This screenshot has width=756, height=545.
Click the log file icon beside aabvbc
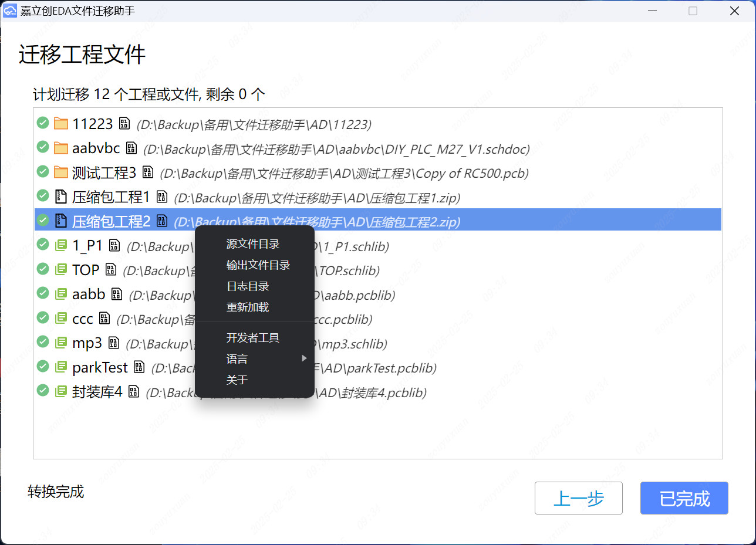click(x=131, y=148)
